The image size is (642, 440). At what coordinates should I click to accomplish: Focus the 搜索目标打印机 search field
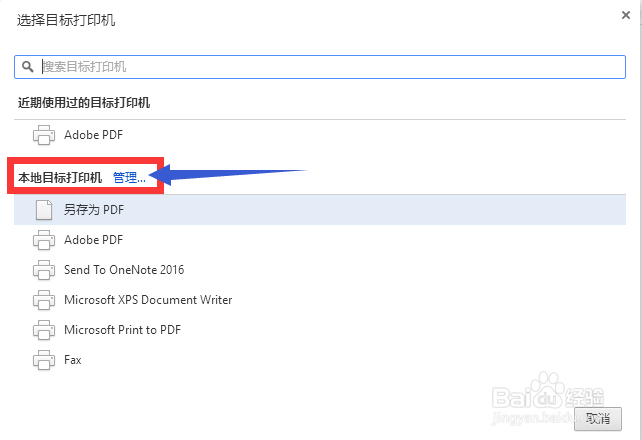[320, 67]
